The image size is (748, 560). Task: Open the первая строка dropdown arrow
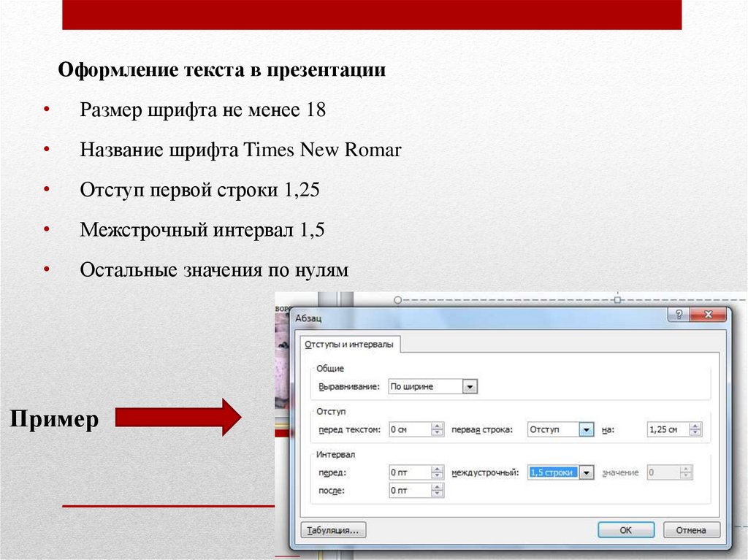point(587,429)
